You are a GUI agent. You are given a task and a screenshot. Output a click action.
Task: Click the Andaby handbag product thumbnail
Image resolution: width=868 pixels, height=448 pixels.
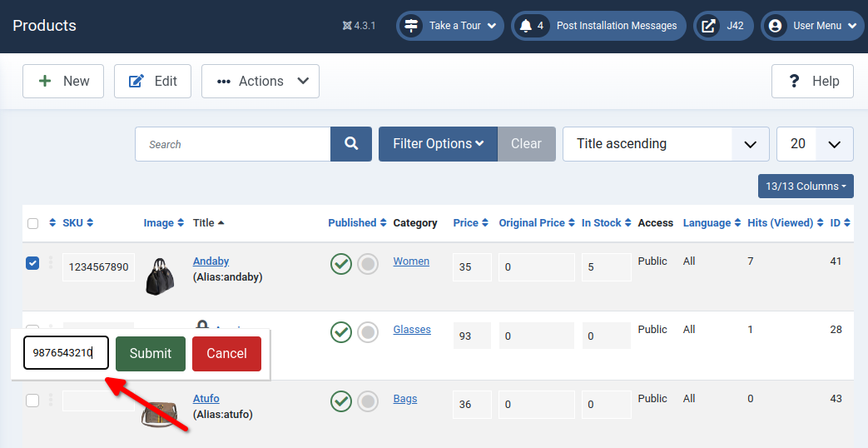click(x=160, y=276)
